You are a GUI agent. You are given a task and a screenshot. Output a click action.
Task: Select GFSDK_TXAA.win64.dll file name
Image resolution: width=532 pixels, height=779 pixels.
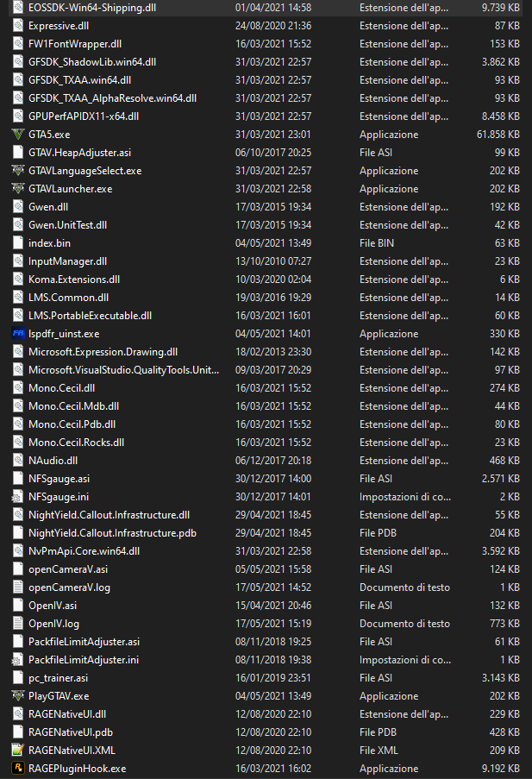coord(79,80)
